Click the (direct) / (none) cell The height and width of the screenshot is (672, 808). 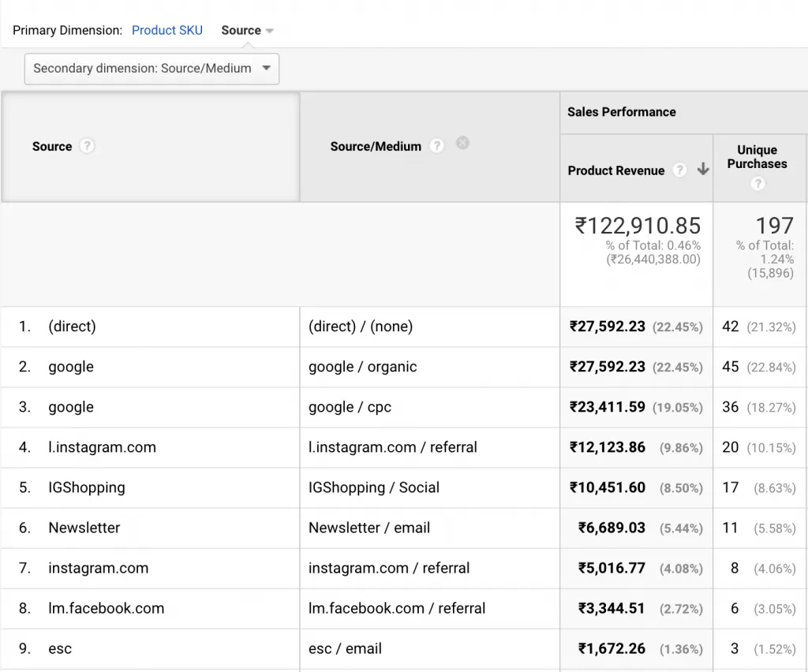(361, 327)
